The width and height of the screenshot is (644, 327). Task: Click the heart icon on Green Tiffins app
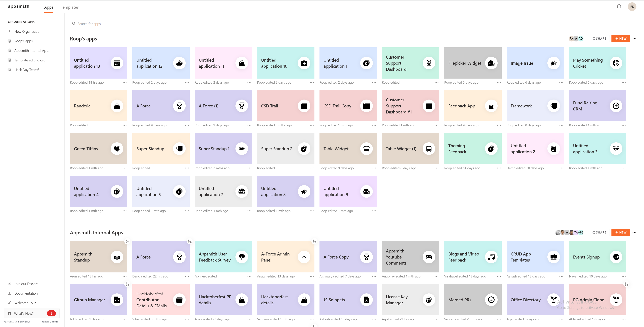click(x=117, y=149)
